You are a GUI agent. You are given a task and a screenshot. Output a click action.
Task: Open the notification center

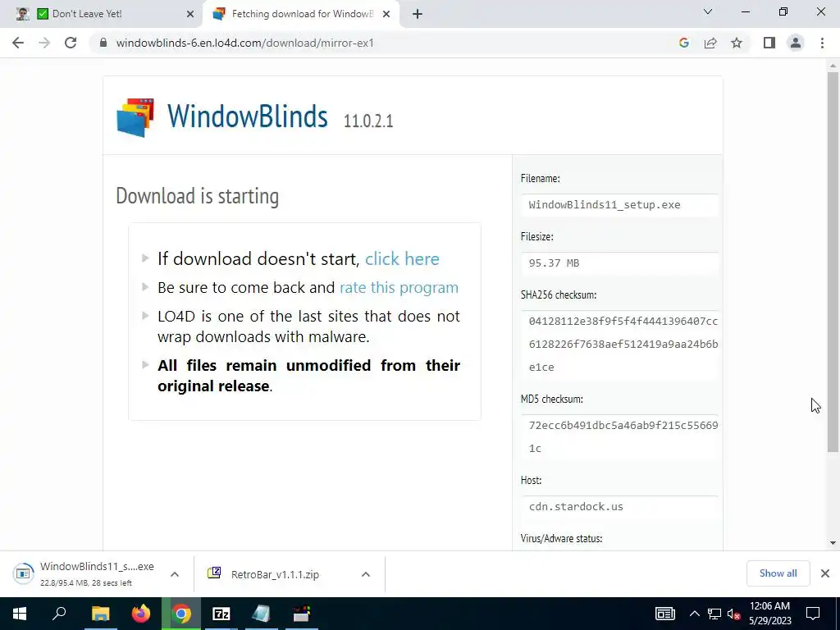[813, 614]
